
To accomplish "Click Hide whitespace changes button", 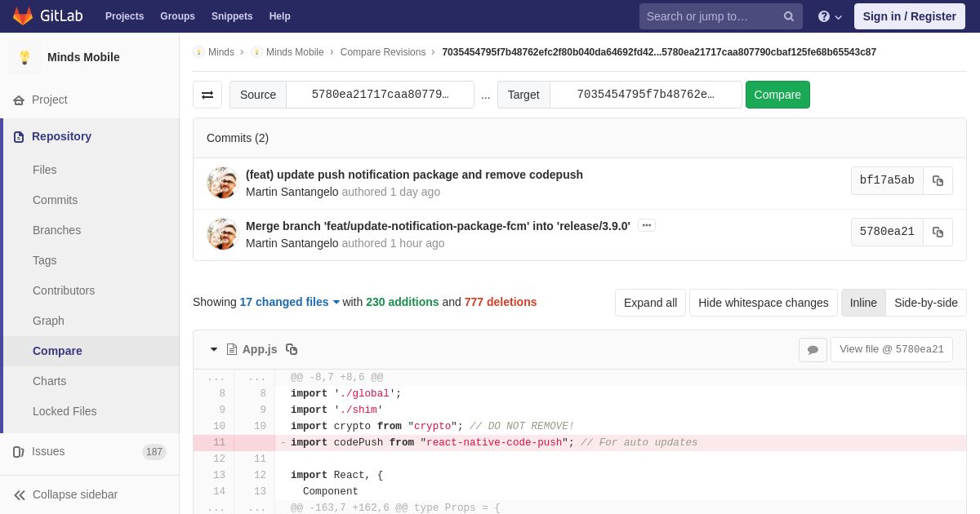I will 764,303.
